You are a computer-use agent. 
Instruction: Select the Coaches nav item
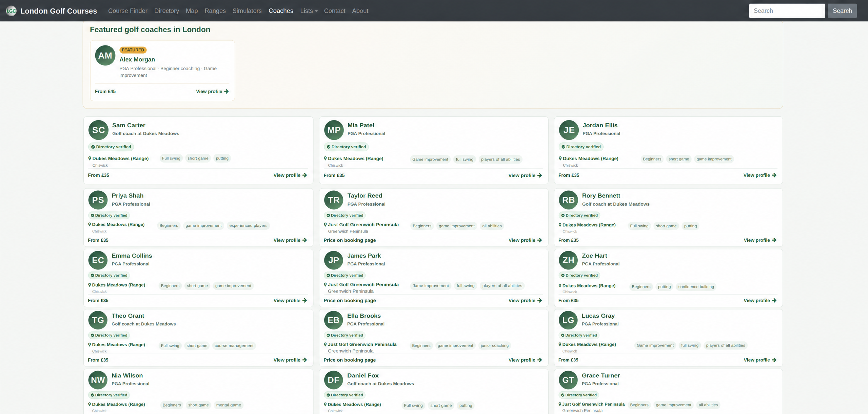coord(281,11)
